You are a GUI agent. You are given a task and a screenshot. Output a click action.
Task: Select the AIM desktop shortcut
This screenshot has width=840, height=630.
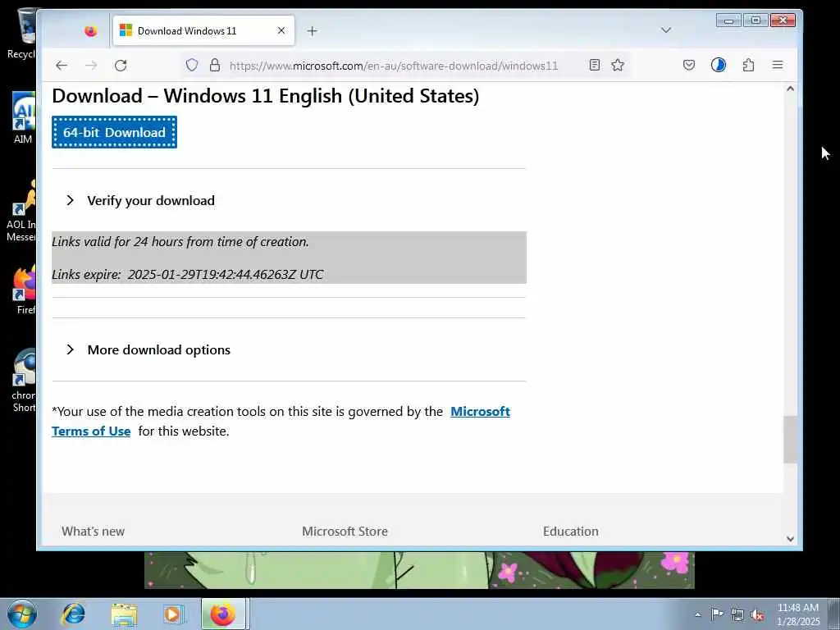22,118
